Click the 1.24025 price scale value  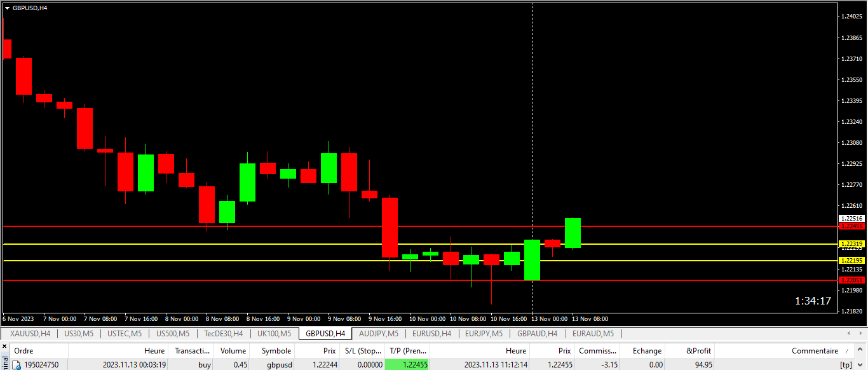(851, 17)
